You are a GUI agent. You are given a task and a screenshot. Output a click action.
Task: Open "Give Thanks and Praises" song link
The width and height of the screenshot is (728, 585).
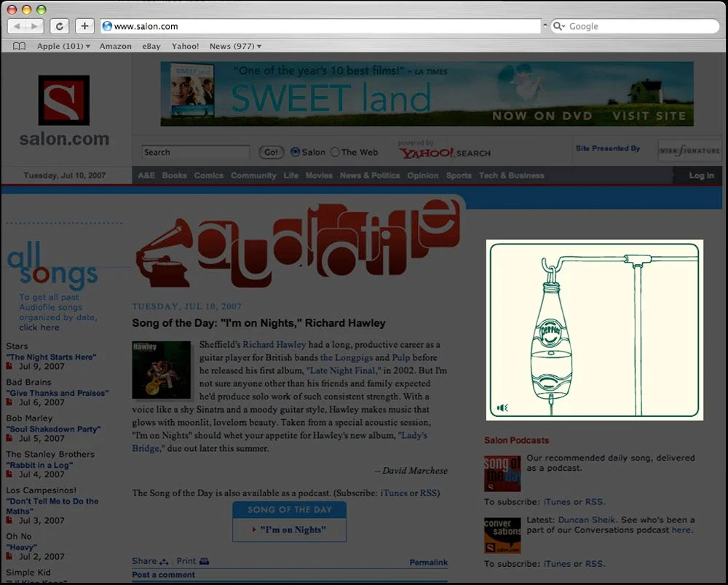point(58,393)
